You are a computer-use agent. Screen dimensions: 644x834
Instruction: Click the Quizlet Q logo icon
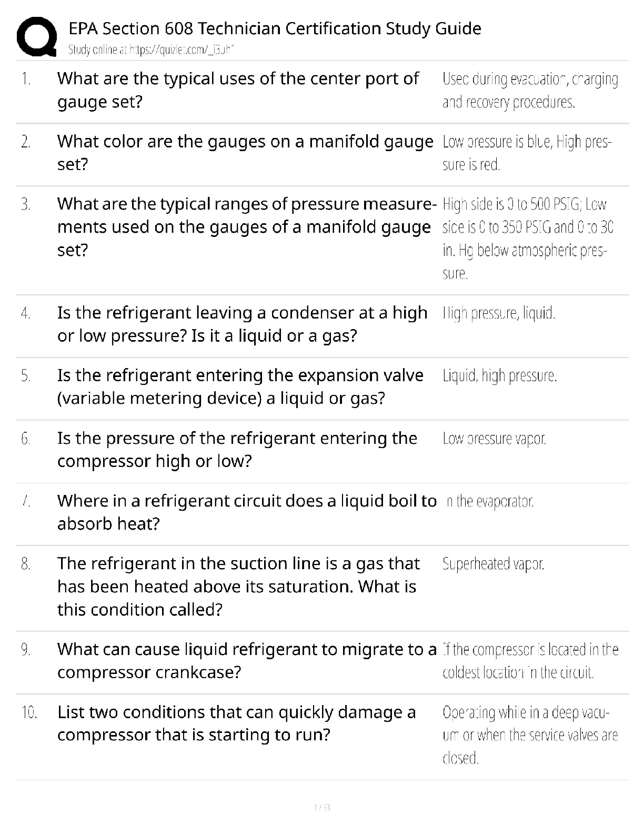(x=37, y=36)
